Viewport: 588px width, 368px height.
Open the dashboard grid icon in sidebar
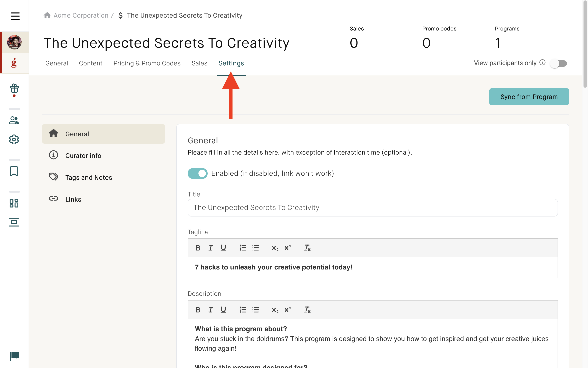click(14, 203)
